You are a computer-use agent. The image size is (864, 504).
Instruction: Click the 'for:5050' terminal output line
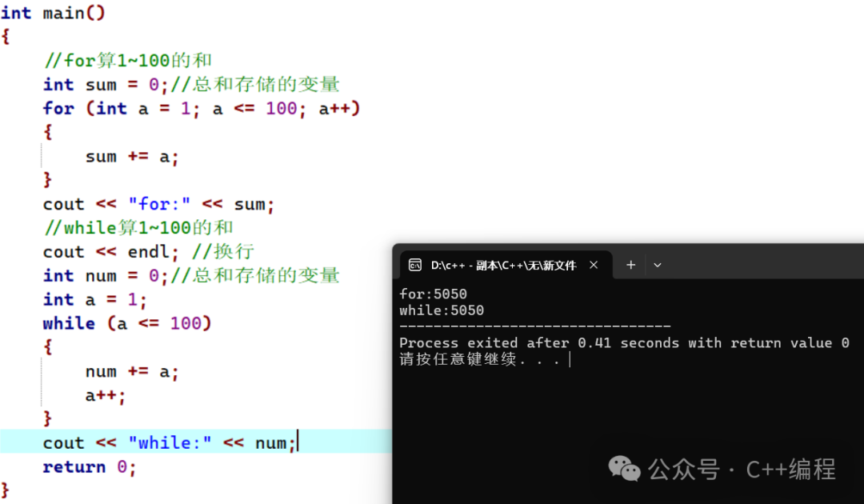click(x=433, y=294)
